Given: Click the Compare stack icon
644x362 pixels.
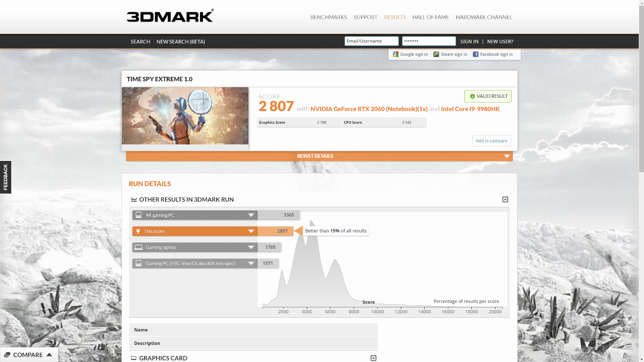Looking at the screenshot, I should click(7, 355).
